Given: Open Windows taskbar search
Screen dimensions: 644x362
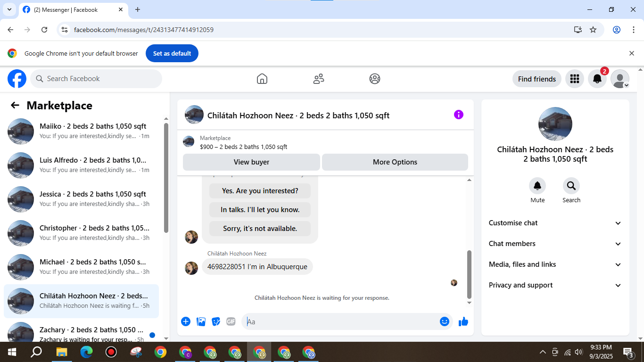Looking at the screenshot, I should 36,352.
